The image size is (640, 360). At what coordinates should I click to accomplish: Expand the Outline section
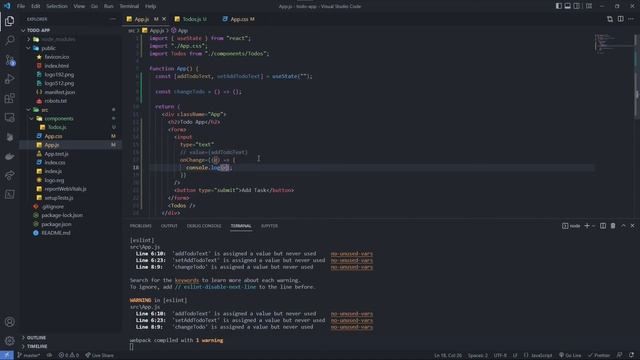coord(36,338)
